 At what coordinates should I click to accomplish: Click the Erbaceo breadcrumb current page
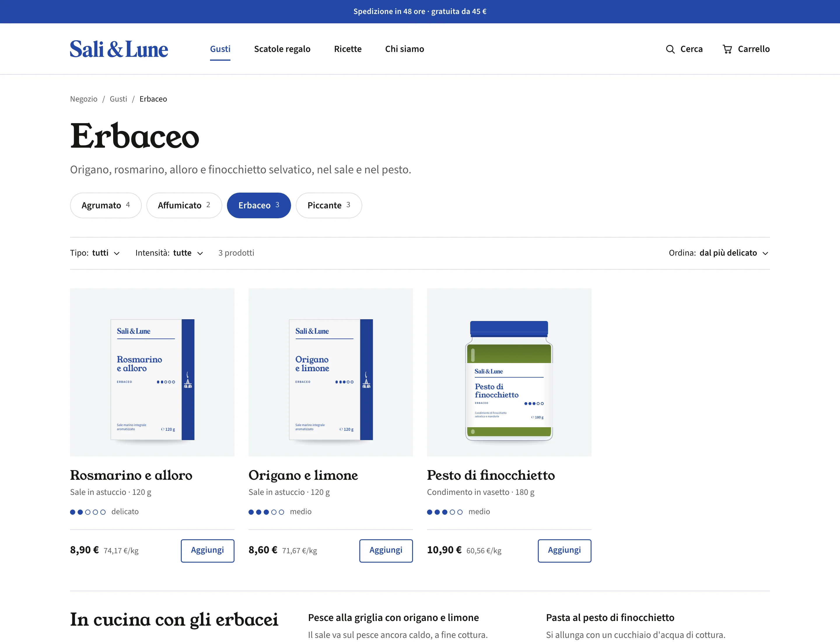pos(153,99)
